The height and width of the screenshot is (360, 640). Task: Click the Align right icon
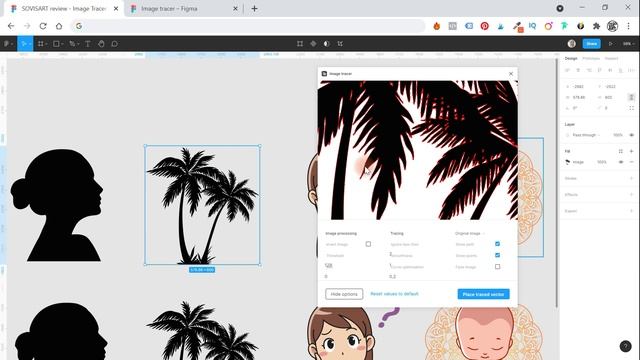pyautogui.click(x=589, y=70)
